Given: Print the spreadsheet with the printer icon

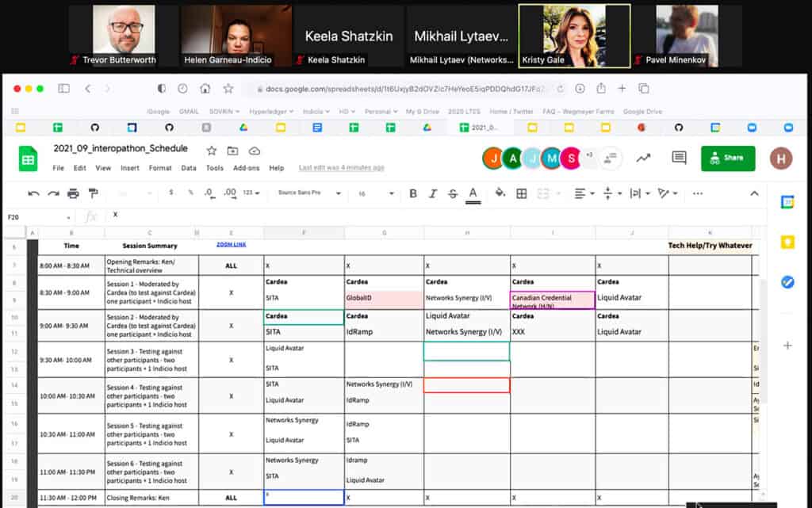Looking at the screenshot, I should click(73, 193).
